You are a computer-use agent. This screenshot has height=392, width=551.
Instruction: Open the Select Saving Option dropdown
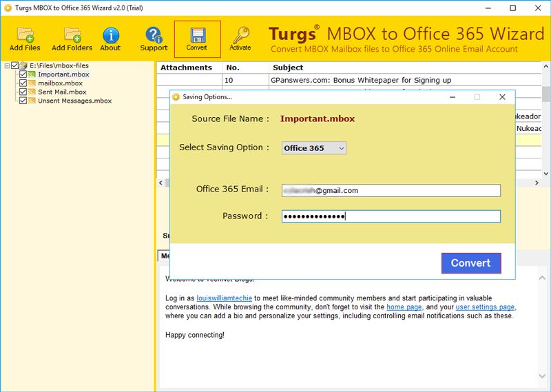tap(314, 148)
